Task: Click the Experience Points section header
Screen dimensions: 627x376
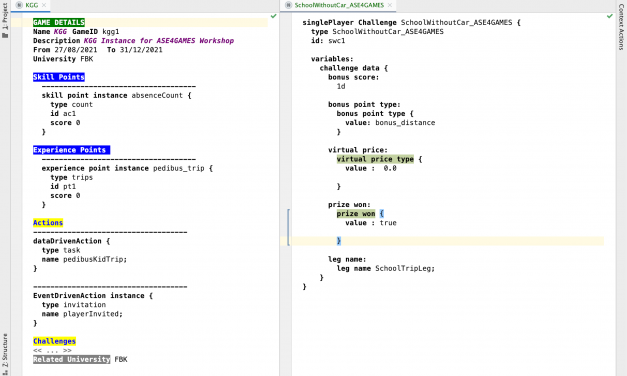Action: pos(71,150)
